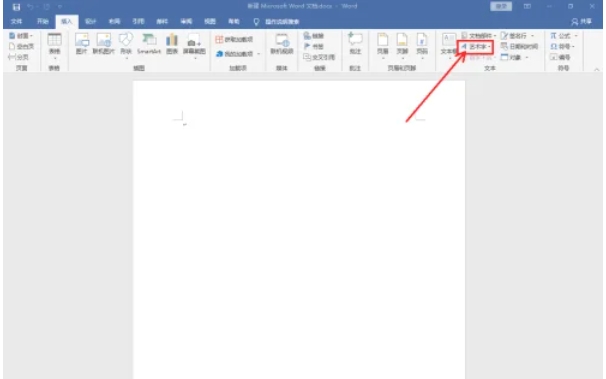606x379 pixels.
Task: Click inside the blank document page
Action: [299, 229]
